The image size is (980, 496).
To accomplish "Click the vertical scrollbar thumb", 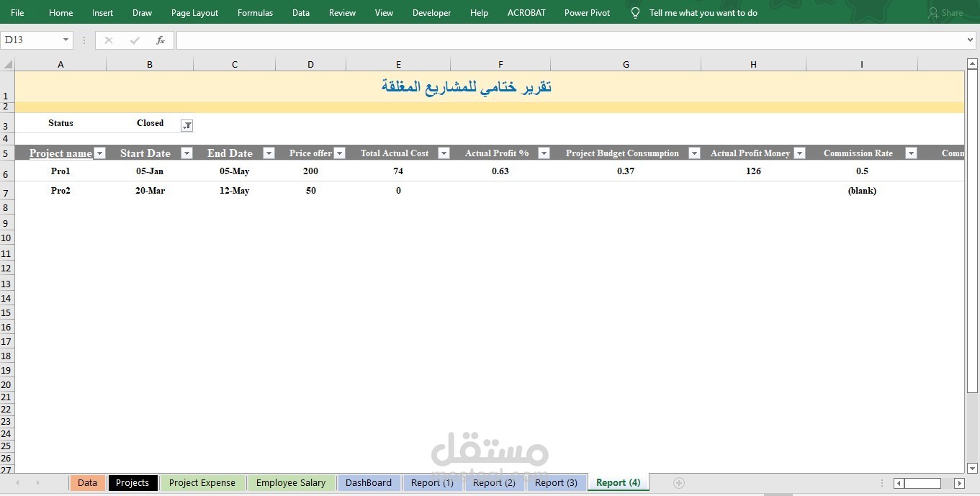I will point(972,231).
